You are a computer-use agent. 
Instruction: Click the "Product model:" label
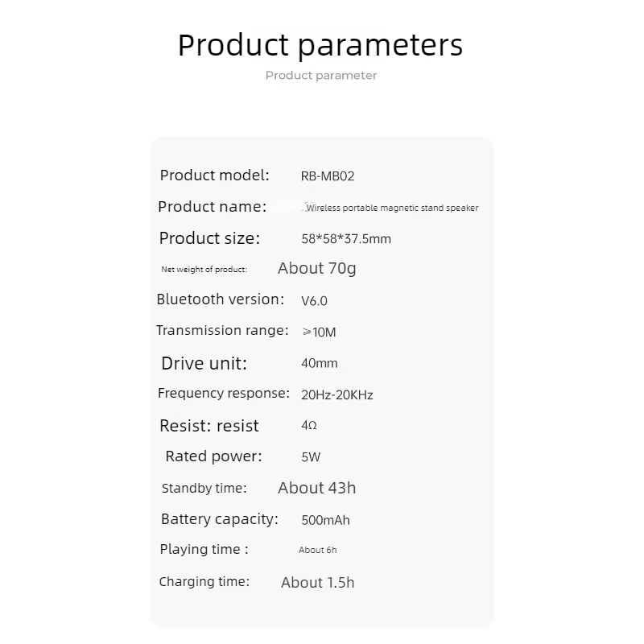coord(214,175)
